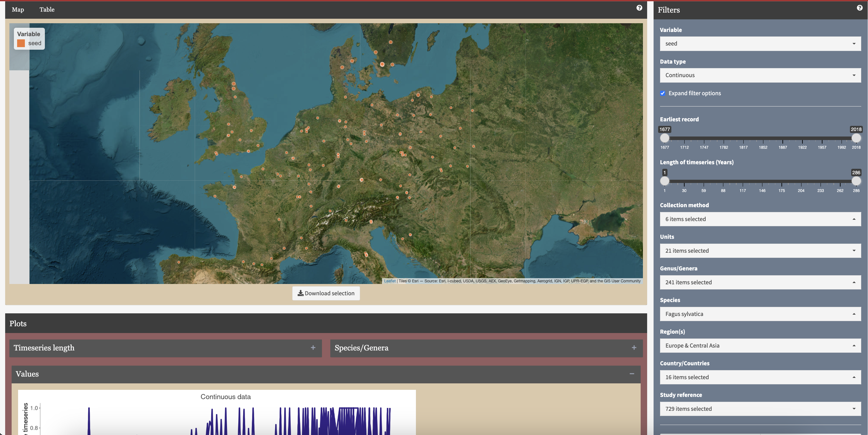Image resolution: width=868 pixels, height=435 pixels.
Task: Open the Study reference dropdown
Action: coord(760,409)
